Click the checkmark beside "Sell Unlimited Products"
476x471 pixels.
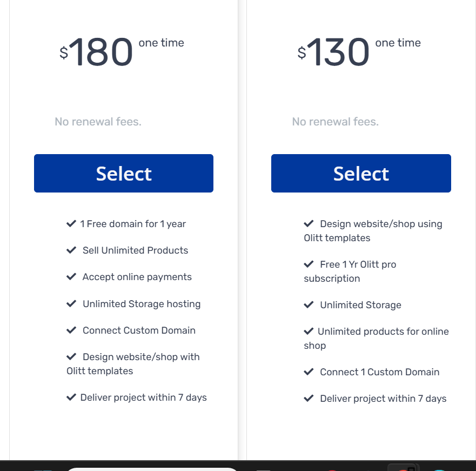pyautogui.click(x=71, y=250)
